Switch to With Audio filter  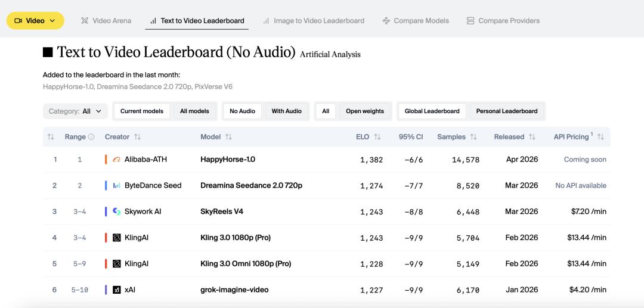[286, 111]
